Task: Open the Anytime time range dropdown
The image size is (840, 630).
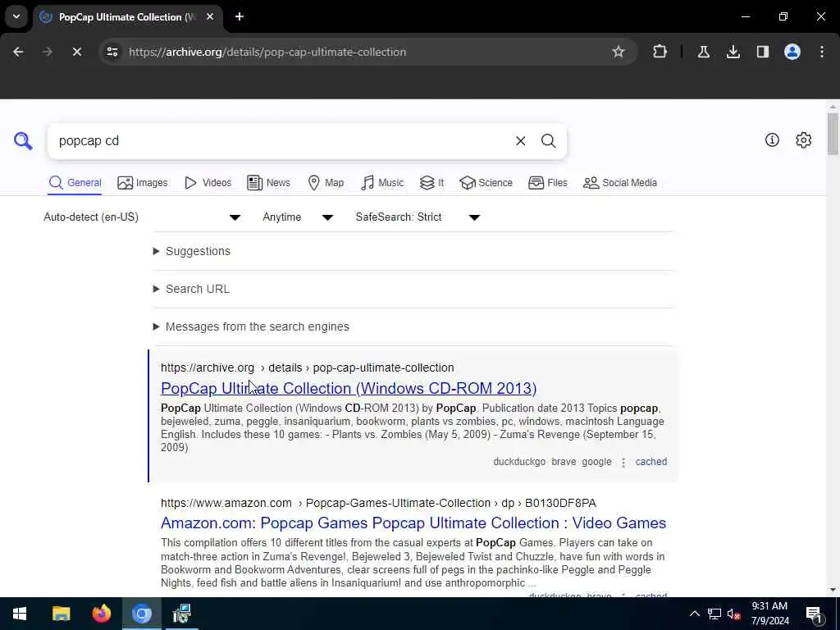Action: point(298,217)
